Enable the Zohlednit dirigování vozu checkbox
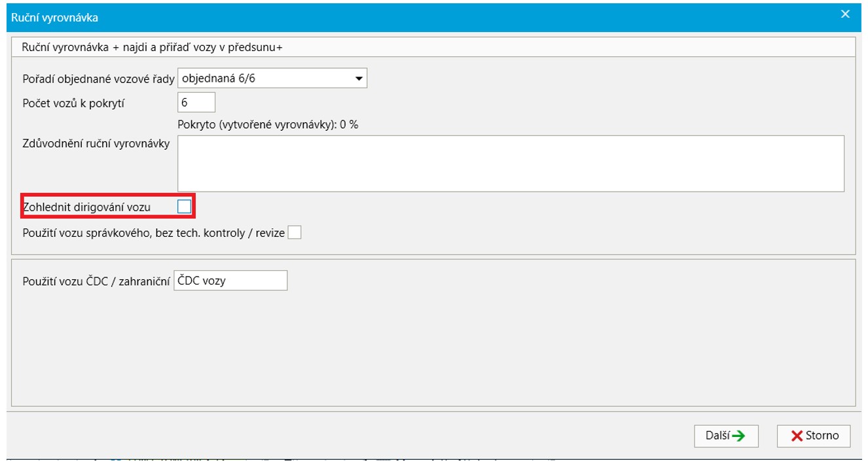Viewport: 868px width, 469px height. click(x=185, y=207)
